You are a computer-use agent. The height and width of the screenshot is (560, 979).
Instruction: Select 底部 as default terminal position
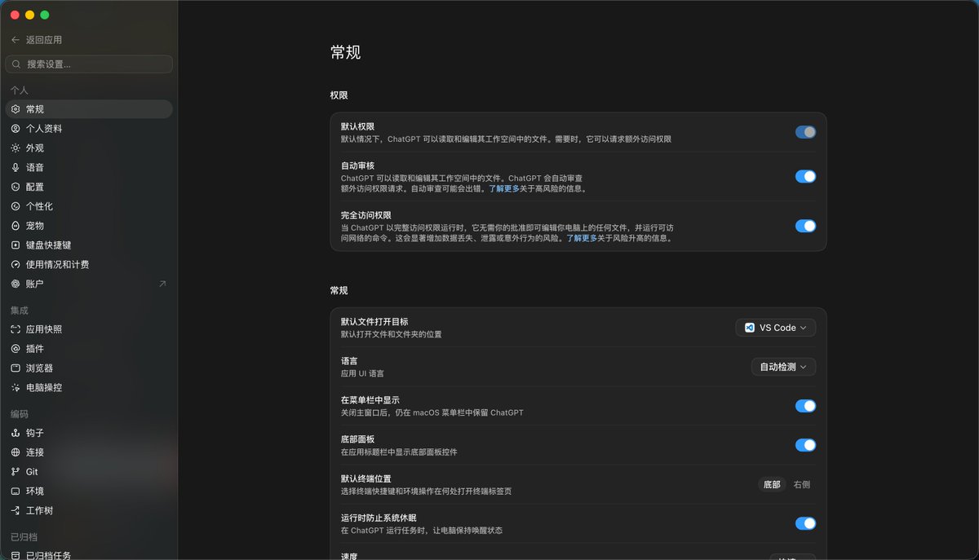(x=771, y=484)
